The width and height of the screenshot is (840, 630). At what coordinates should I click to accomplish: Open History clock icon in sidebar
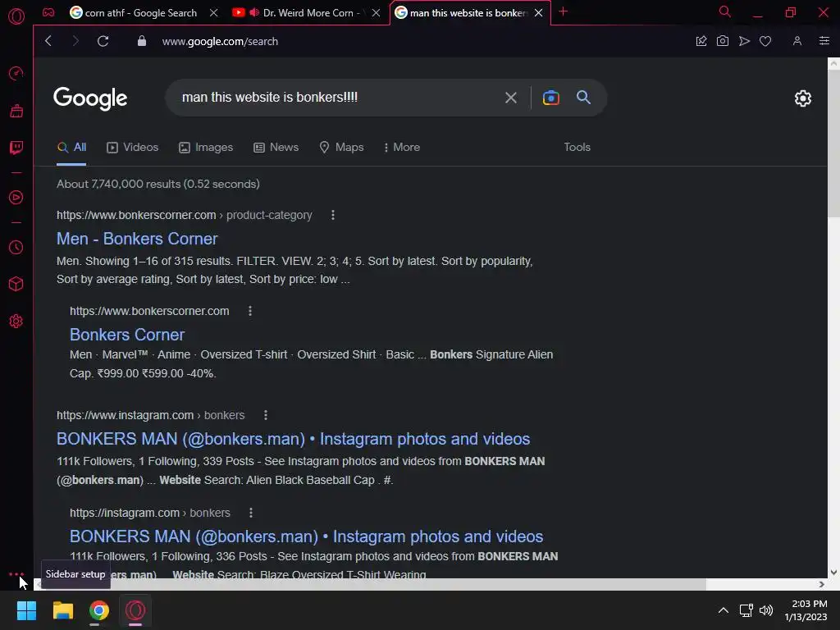pos(16,247)
